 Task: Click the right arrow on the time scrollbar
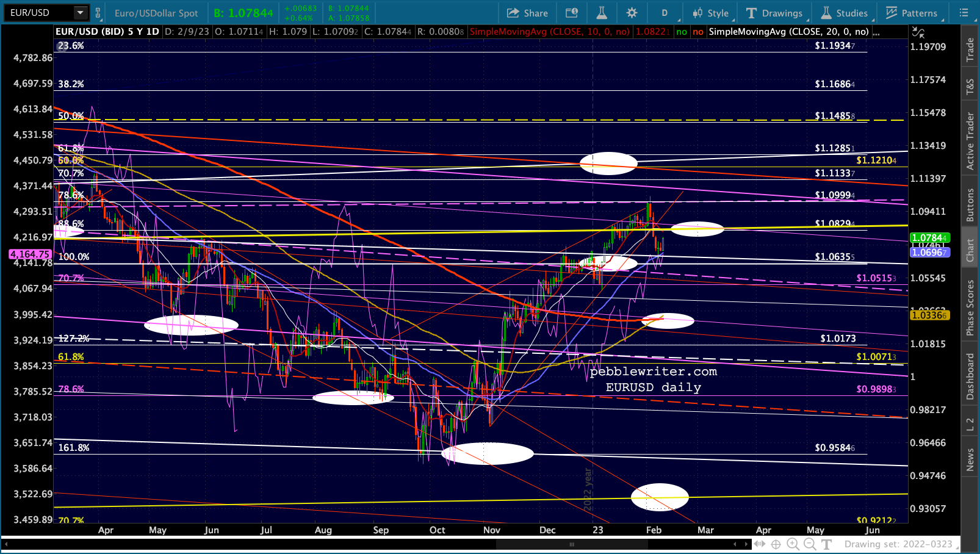tap(746, 544)
